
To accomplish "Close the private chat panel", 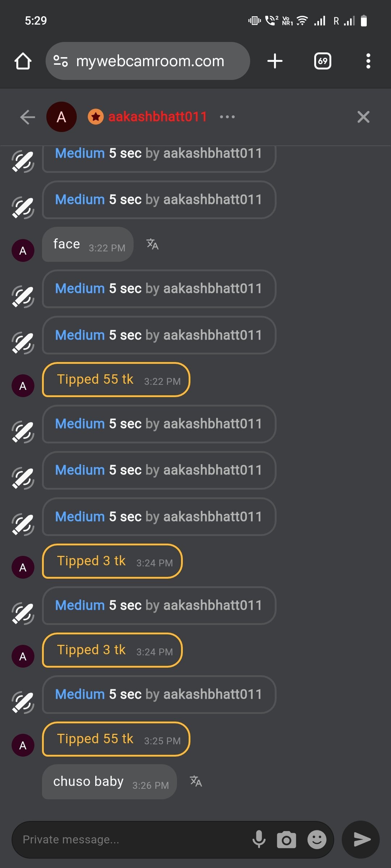I will tap(363, 117).
